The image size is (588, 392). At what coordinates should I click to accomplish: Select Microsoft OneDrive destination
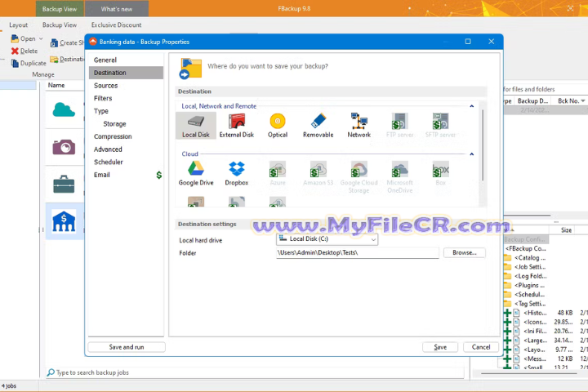pyautogui.click(x=399, y=177)
